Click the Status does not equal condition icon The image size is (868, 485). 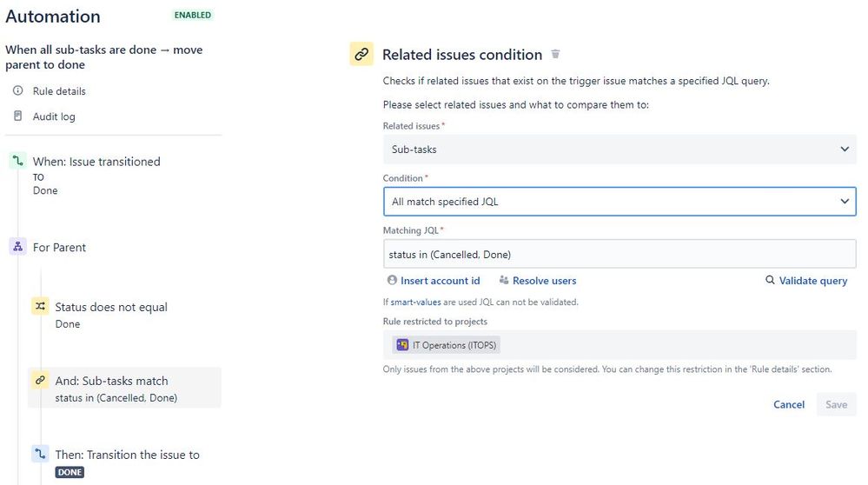(40, 306)
